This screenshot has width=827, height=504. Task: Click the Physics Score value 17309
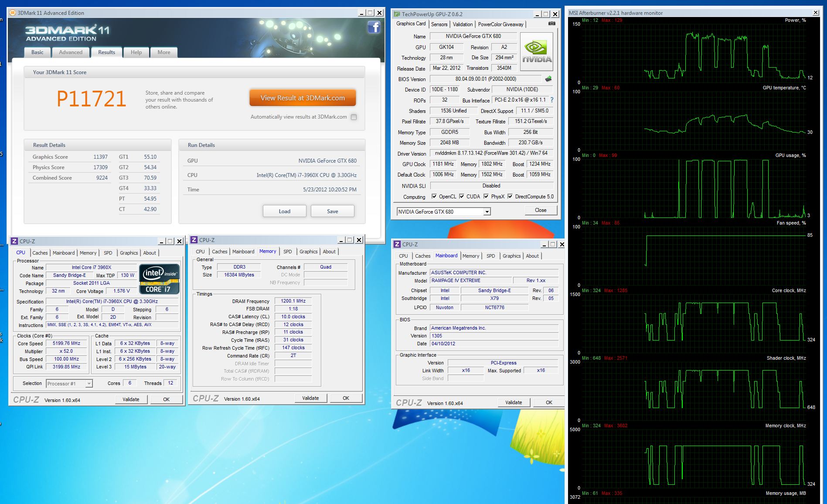100,167
